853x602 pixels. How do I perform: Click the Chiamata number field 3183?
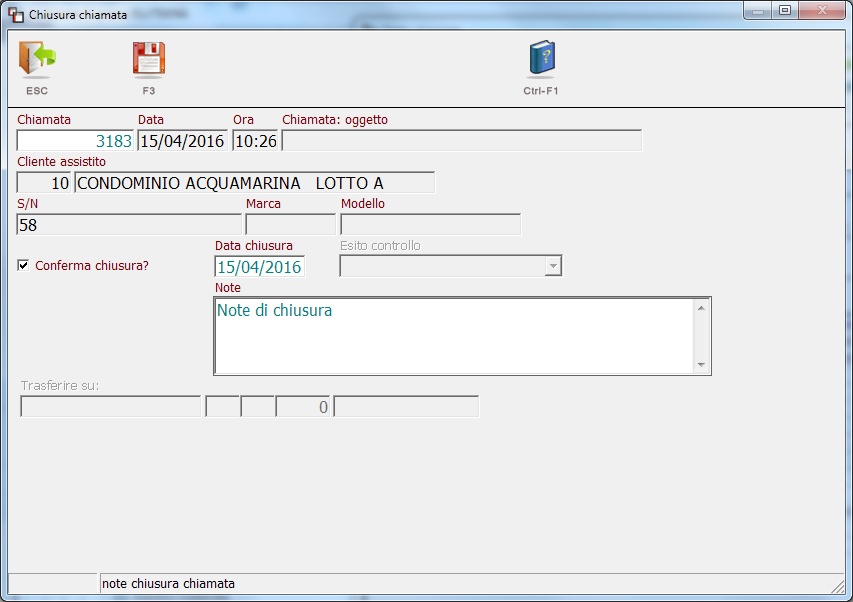click(x=75, y=141)
